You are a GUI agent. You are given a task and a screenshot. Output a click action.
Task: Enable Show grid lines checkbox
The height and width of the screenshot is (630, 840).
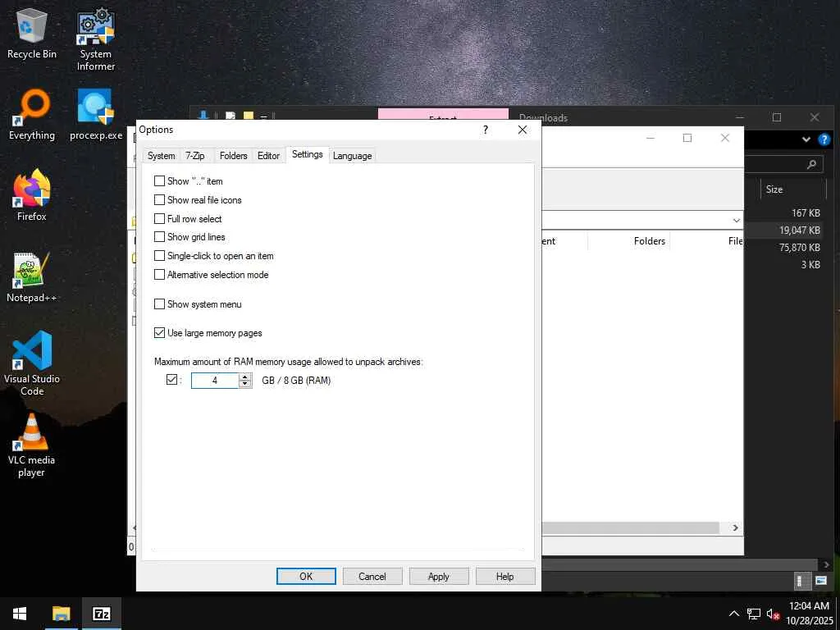[159, 237]
